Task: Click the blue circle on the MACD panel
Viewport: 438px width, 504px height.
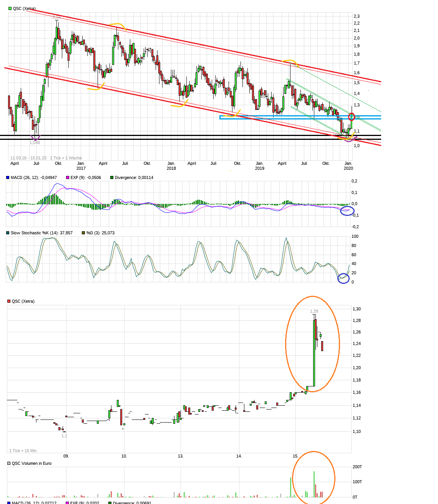Action: click(347, 211)
